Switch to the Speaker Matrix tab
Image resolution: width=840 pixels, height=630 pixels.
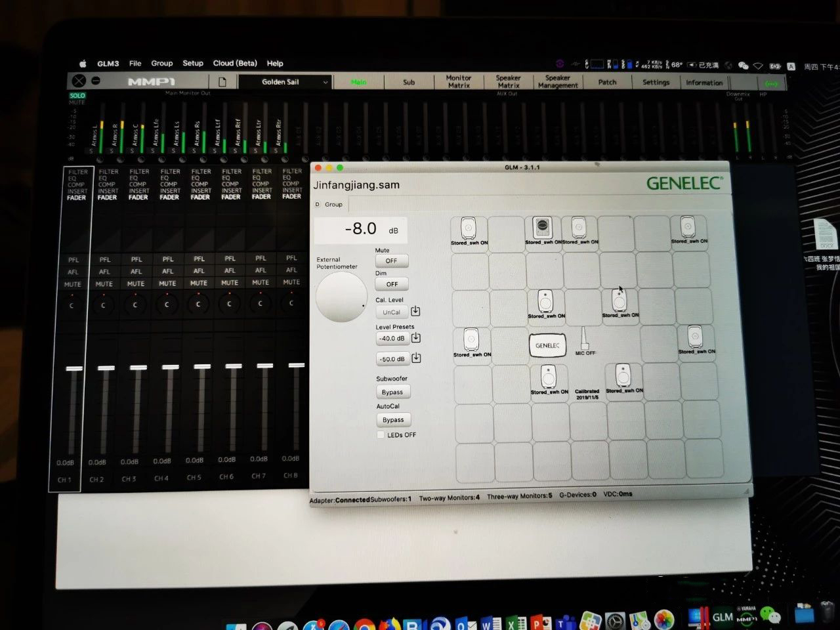(x=508, y=82)
